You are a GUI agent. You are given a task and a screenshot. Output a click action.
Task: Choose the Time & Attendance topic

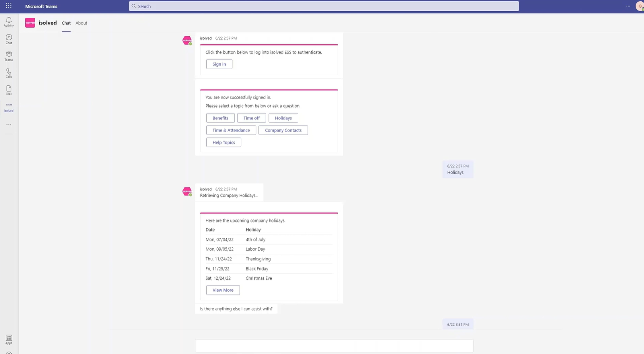231,130
